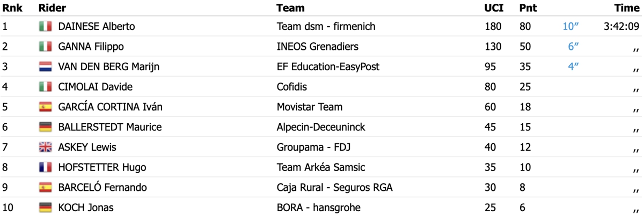Click the Italian flag beside GANNA Filippo

pyautogui.click(x=46, y=47)
